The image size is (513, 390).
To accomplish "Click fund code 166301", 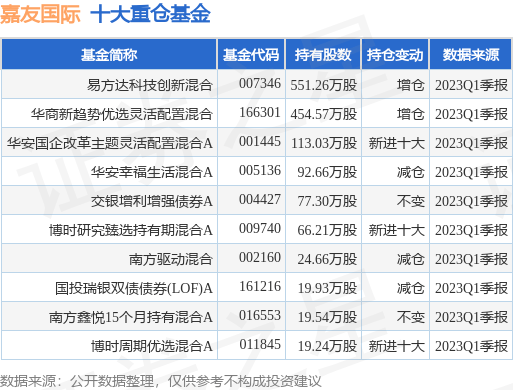I will (260, 112).
